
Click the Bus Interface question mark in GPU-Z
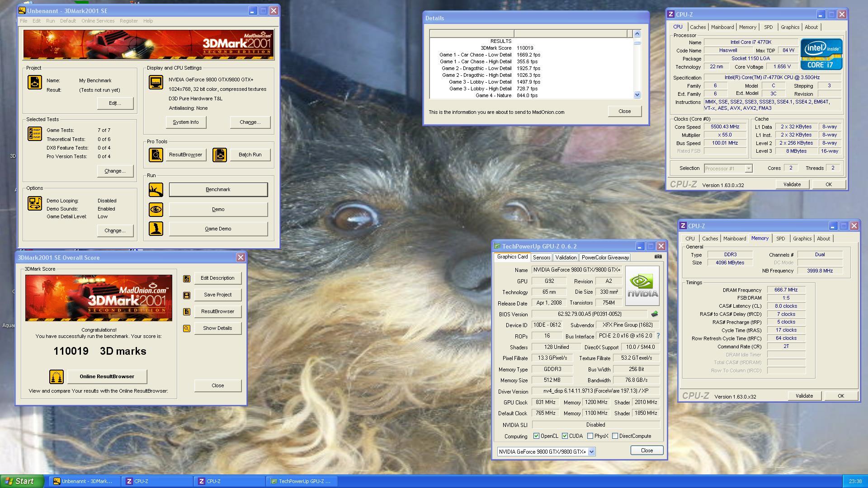[658, 336]
